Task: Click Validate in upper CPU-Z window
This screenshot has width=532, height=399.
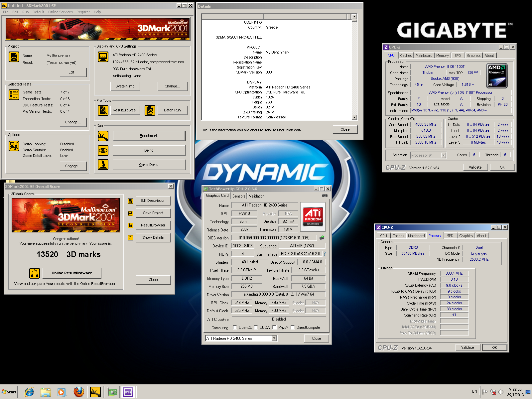Action: (475, 167)
